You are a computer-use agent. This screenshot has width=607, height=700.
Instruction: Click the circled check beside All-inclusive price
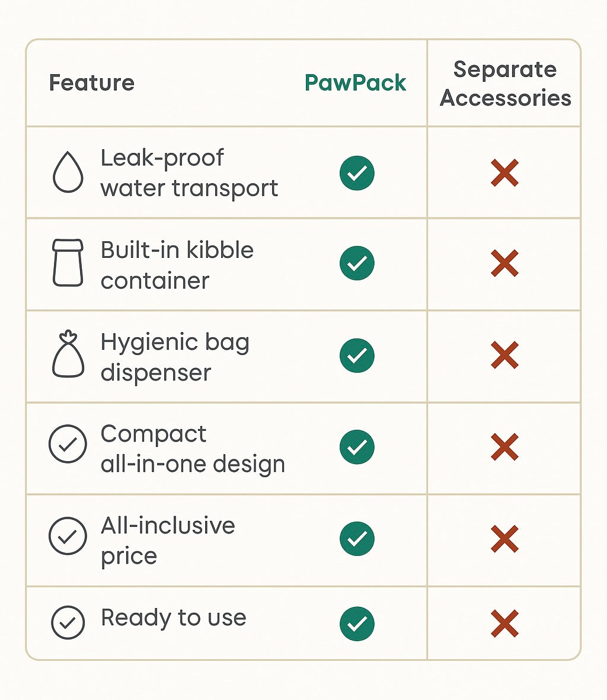coord(68,536)
